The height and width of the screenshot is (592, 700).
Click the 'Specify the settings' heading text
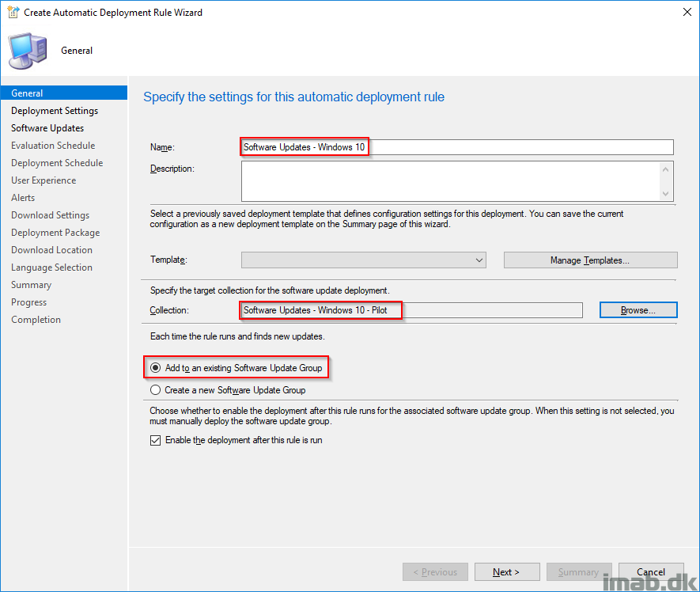click(293, 97)
